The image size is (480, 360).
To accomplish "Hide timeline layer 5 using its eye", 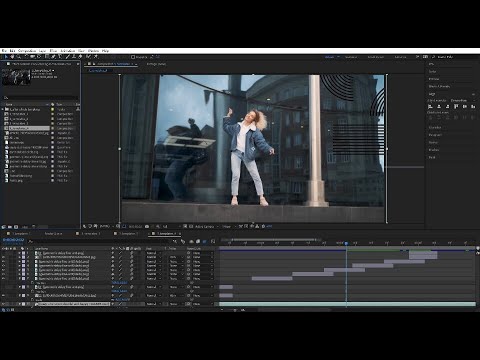I will coord(3,270).
